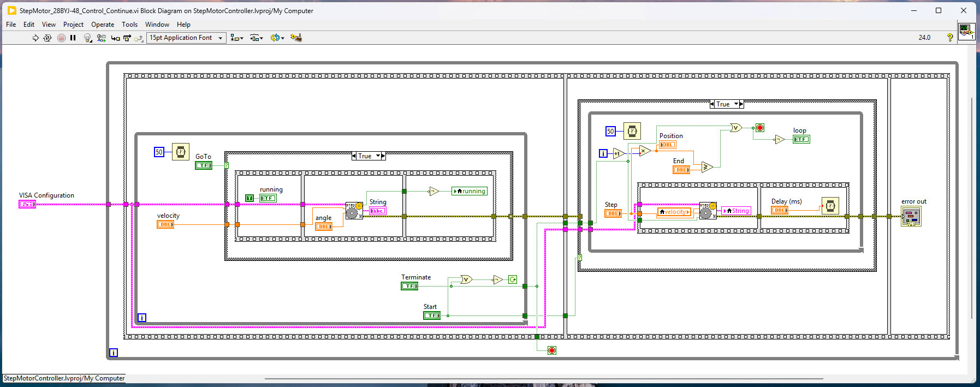Select the VISA Configuration terminal

pyautogui.click(x=27, y=204)
